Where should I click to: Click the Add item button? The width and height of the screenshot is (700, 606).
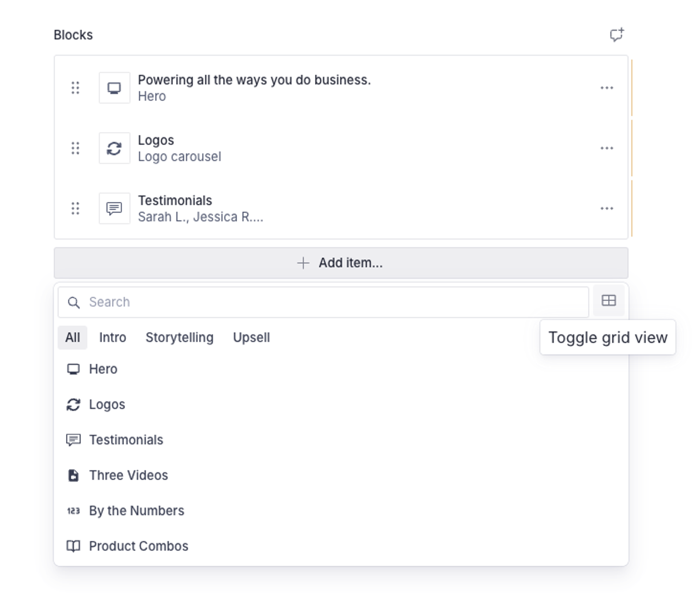click(x=341, y=263)
